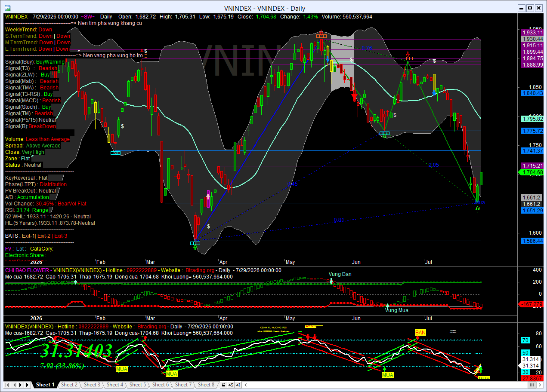547x392 pixels.
Task: Click the 1,840.43 blue price label
Action: [x=532, y=93]
